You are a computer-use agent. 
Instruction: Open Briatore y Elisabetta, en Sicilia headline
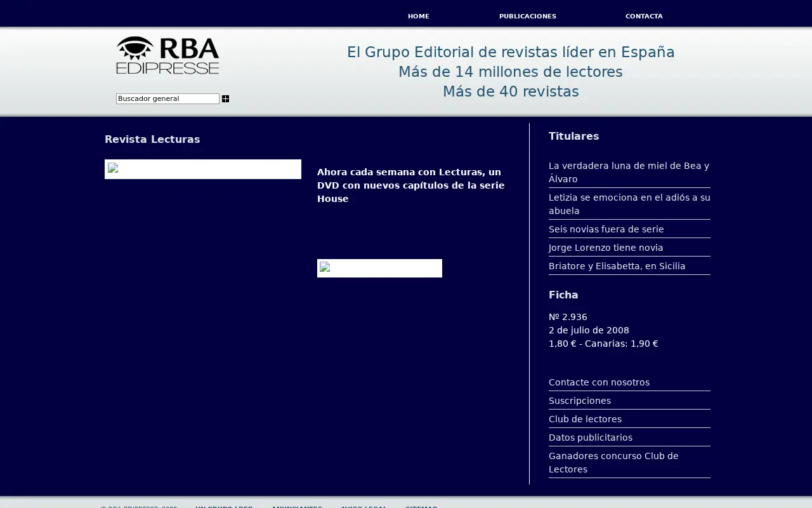point(617,266)
